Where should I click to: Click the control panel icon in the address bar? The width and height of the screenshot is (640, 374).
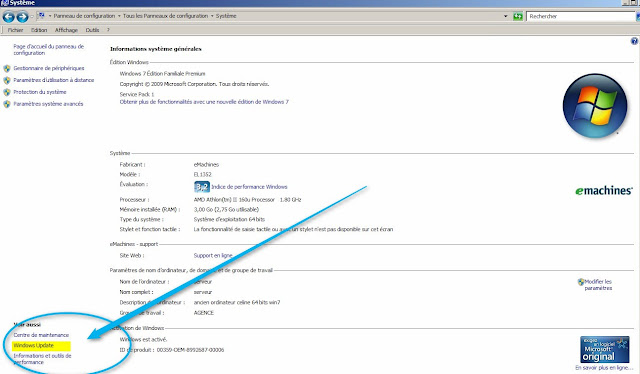[x=41, y=16]
